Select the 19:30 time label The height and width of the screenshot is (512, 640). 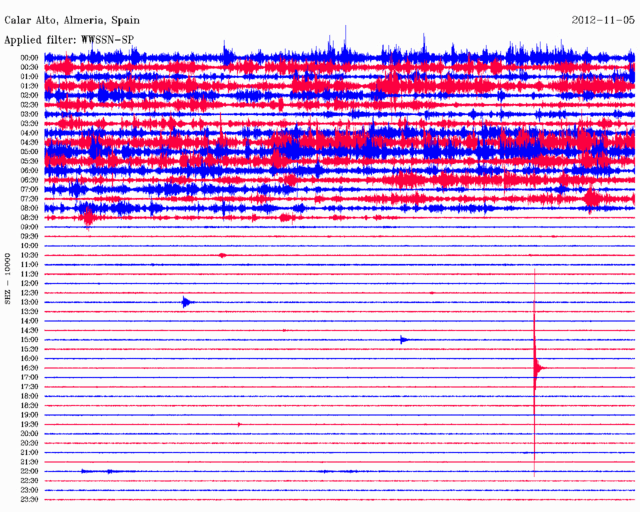coord(29,424)
